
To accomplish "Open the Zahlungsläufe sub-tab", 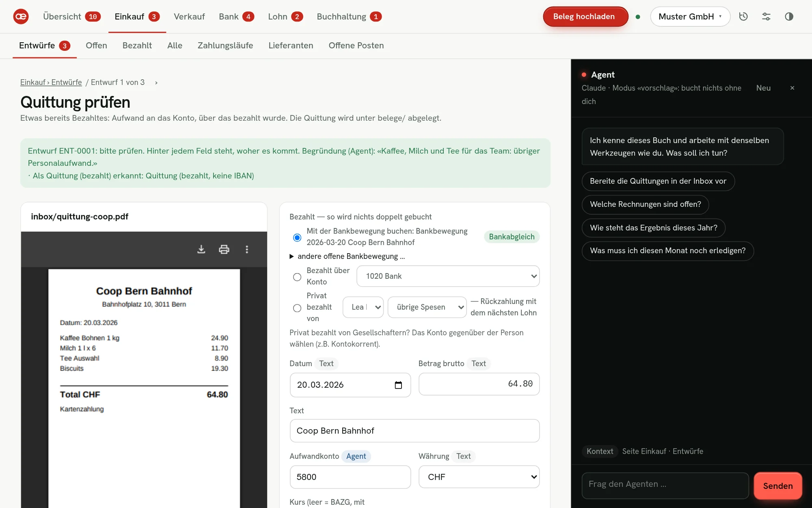I will click(x=225, y=46).
